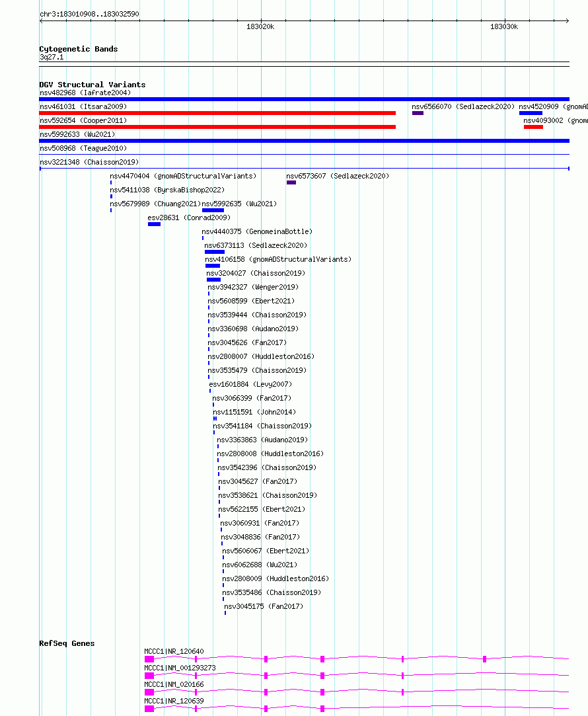
Task: Click esv28631 (Conrad2009) label
Action: tap(190, 218)
